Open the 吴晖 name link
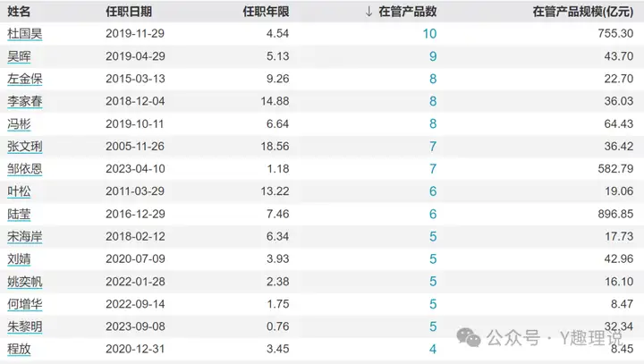The width and height of the screenshot is (644, 364). [19, 56]
